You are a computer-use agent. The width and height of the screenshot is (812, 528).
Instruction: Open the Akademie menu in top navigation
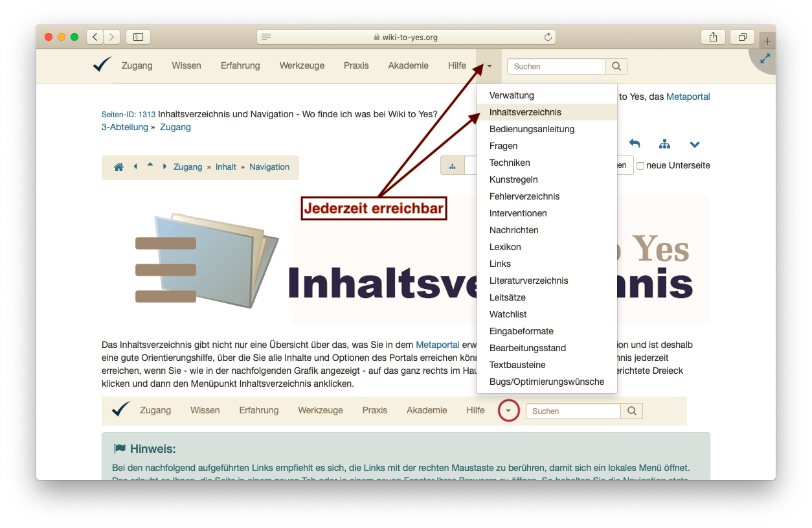coord(408,65)
